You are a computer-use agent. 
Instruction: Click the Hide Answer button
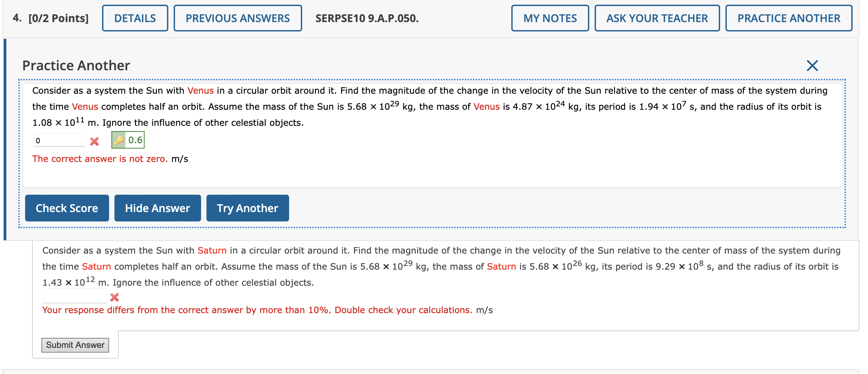[157, 208]
